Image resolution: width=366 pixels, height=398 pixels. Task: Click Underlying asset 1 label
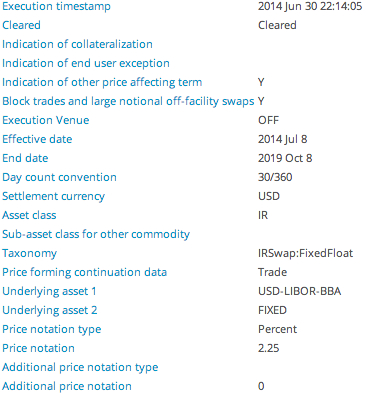tap(49, 291)
